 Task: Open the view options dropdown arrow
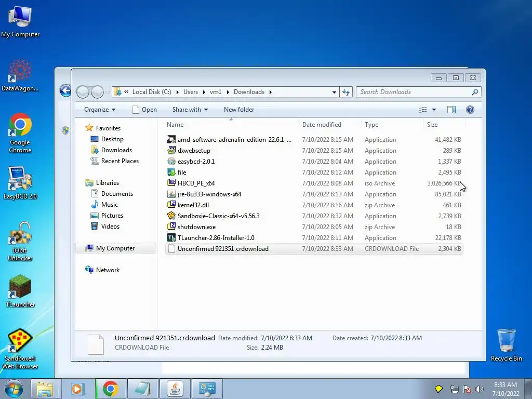[x=434, y=110]
